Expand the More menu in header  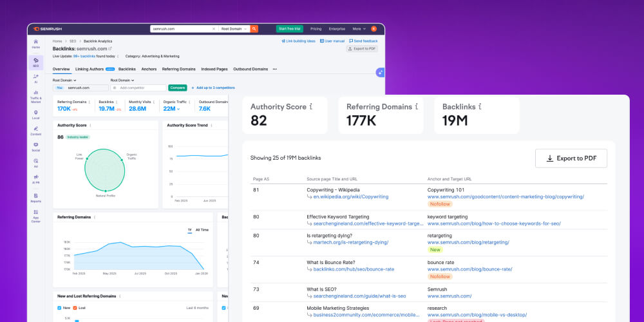(358, 29)
